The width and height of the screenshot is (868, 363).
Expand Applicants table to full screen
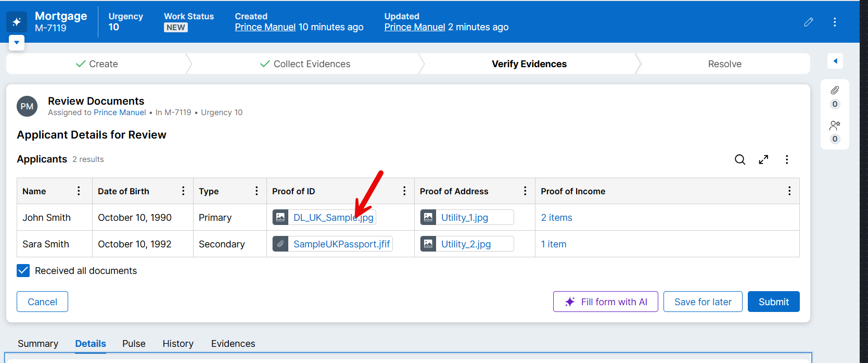[763, 159]
